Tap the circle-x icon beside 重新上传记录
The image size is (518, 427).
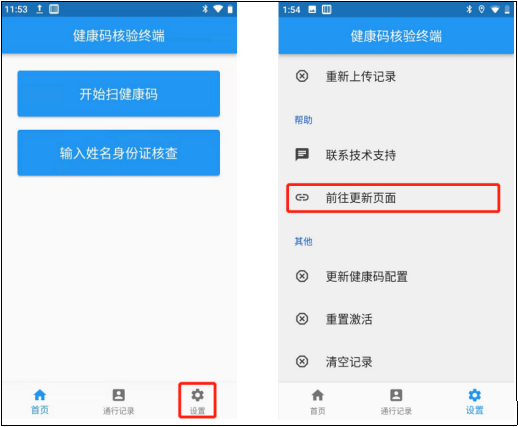click(x=302, y=76)
